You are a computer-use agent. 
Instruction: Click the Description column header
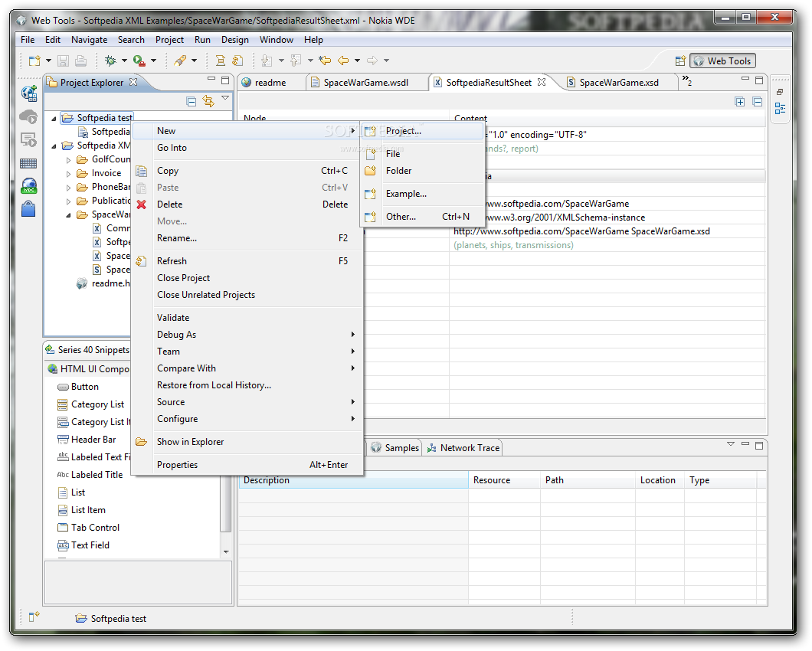pyautogui.click(x=353, y=480)
